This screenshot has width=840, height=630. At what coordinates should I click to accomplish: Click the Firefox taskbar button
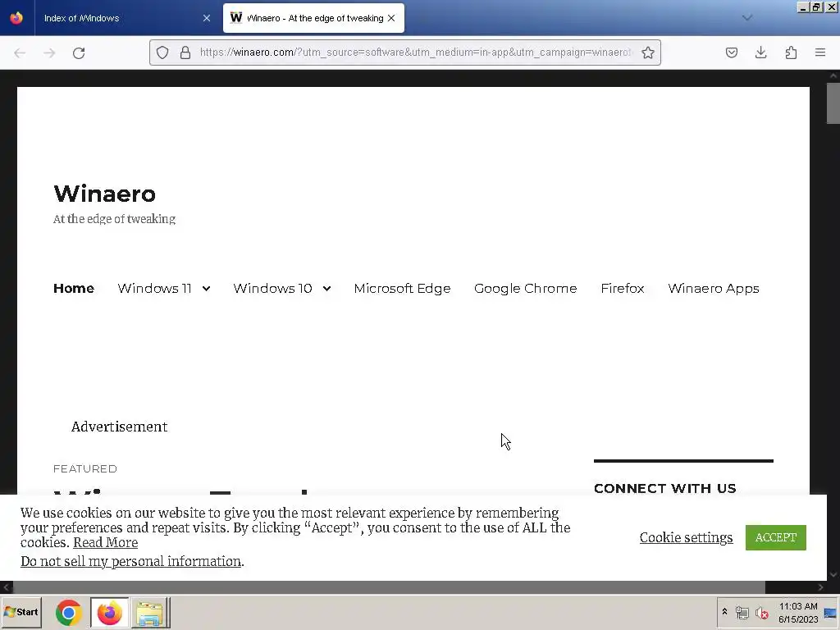click(109, 613)
